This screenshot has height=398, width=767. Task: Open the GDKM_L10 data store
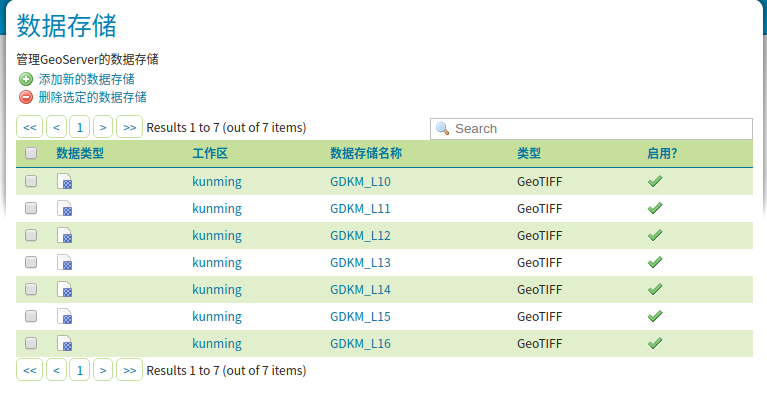click(x=360, y=182)
